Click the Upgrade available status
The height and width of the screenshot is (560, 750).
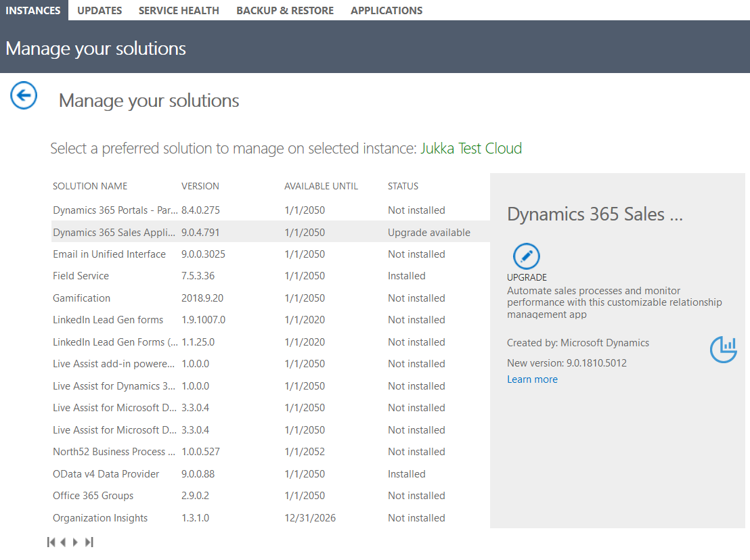429,233
